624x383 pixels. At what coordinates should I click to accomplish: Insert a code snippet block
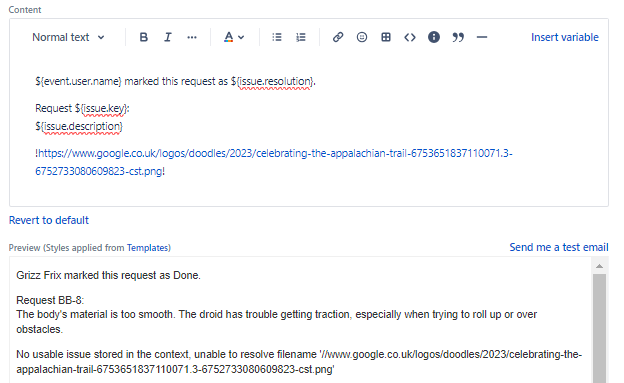(x=410, y=37)
